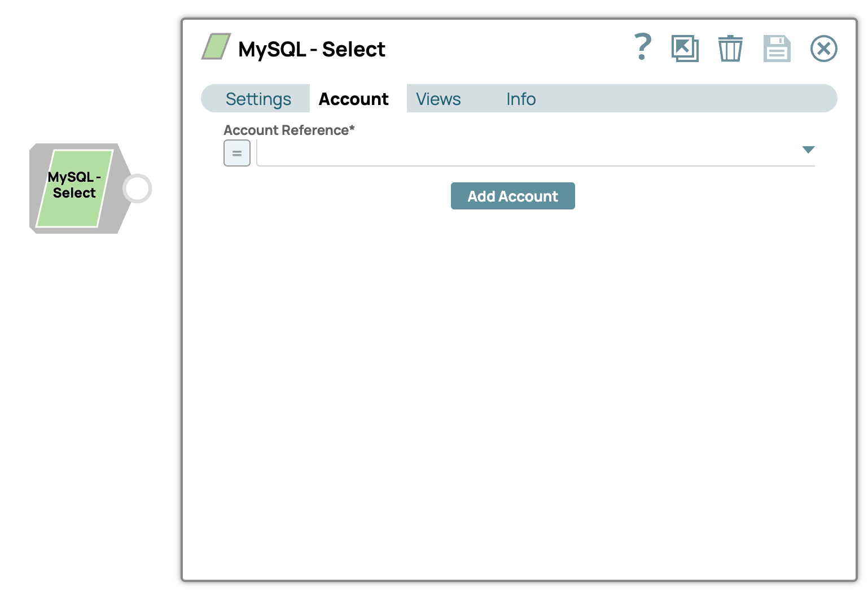Open the Views tab
This screenshot has width=868, height=595.
click(439, 99)
